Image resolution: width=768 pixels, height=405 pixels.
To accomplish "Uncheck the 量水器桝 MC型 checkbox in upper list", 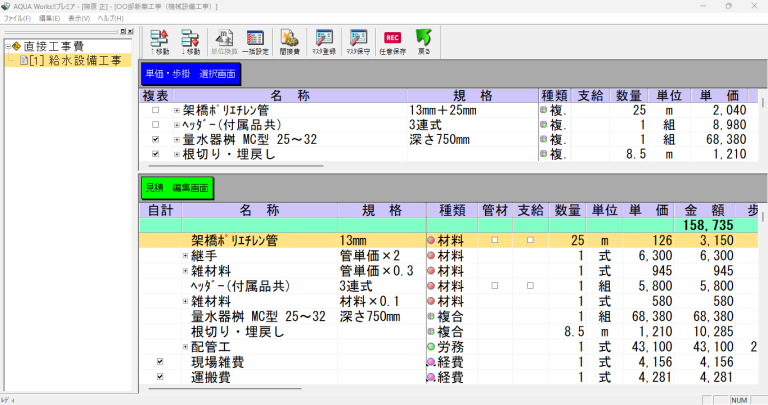I will [x=155, y=141].
